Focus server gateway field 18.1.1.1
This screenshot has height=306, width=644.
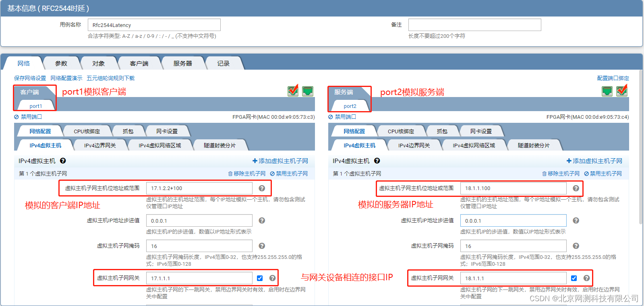(514, 278)
